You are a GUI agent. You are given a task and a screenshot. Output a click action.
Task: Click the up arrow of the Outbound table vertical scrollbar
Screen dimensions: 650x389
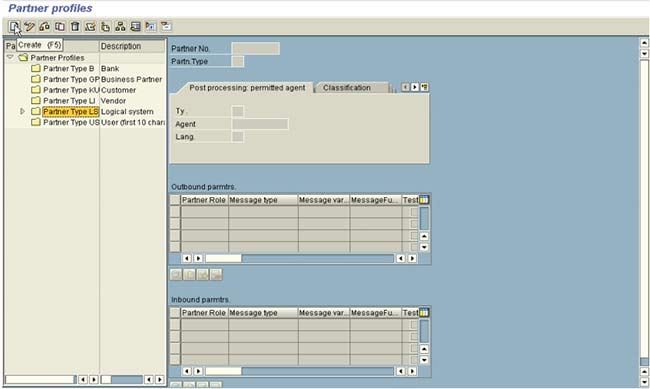click(424, 236)
